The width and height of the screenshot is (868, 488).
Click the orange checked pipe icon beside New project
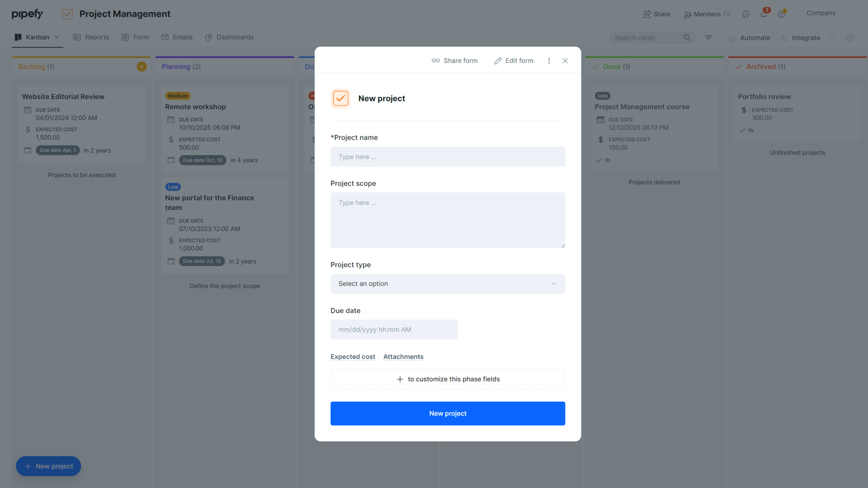[340, 99]
